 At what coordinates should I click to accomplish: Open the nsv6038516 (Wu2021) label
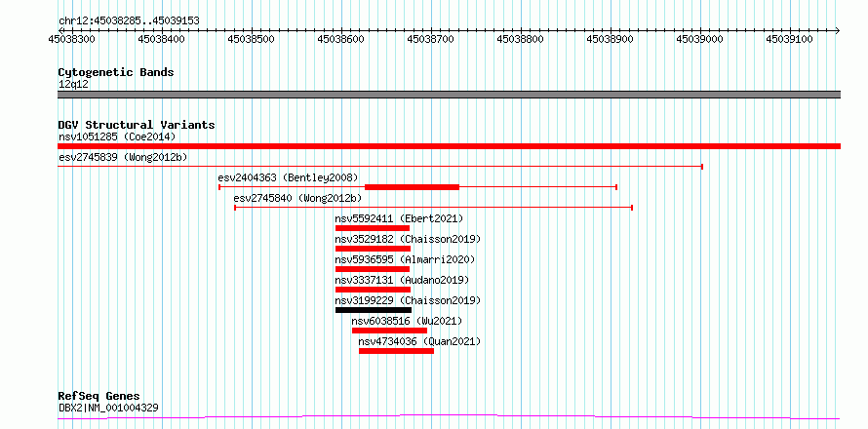coord(407,321)
